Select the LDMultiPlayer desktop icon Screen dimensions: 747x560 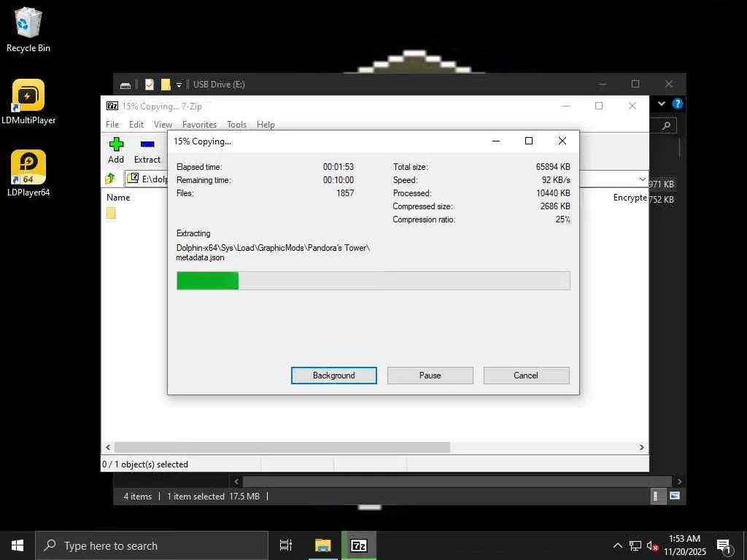[28, 101]
